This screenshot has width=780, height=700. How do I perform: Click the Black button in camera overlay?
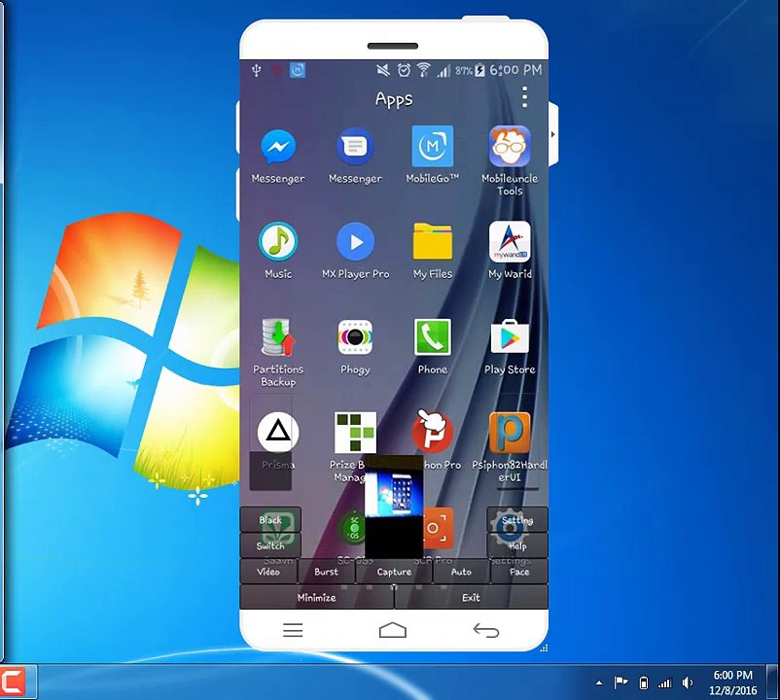coord(270,520)
